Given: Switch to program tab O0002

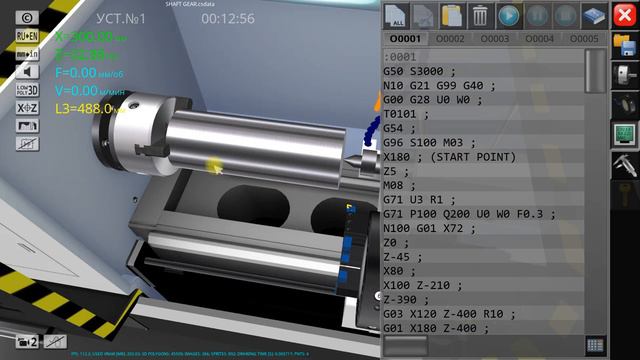Looking at the screenshot, I should (450, 39).
